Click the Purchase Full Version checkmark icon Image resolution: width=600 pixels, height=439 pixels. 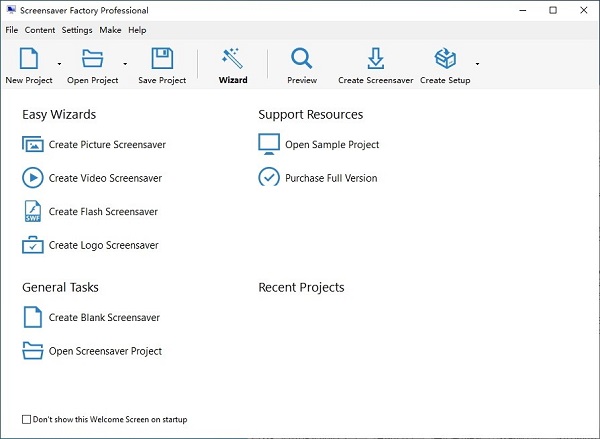269,177
